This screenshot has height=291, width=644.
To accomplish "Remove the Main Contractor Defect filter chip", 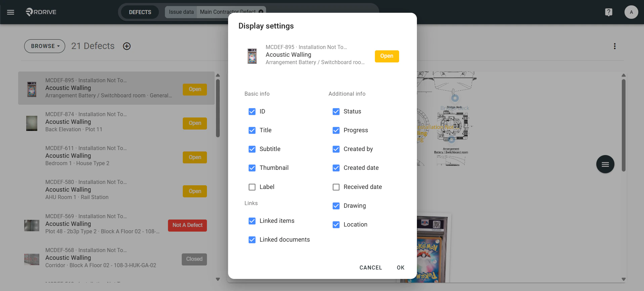I will [261, 12].
